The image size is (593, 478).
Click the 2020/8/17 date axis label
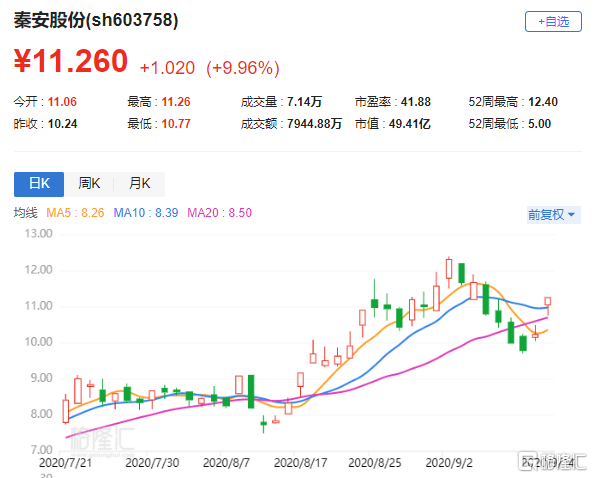click(300, 462)
